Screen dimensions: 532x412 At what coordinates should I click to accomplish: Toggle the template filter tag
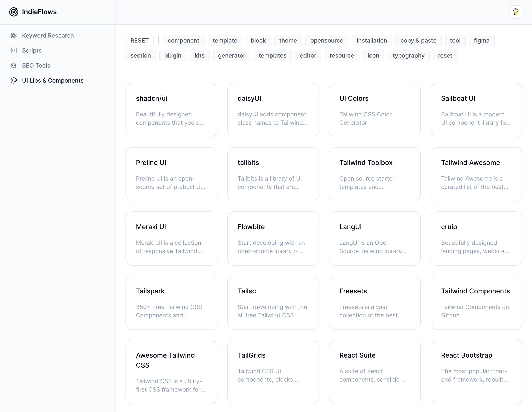coord(225,40)
